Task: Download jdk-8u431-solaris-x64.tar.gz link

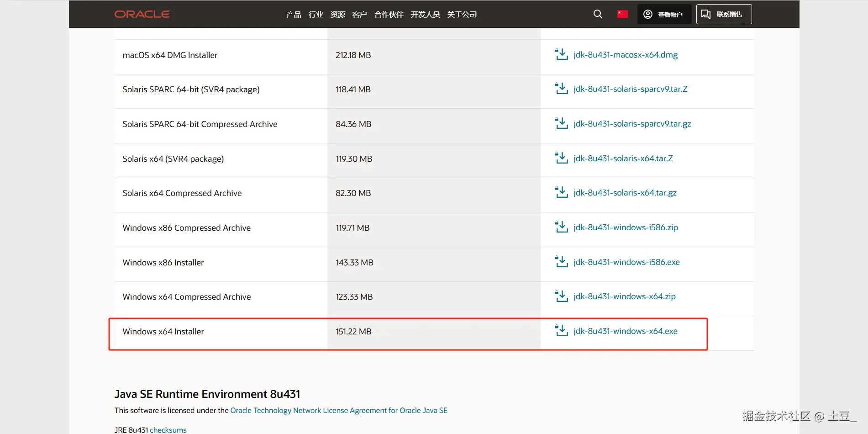Action: point(625,193)
